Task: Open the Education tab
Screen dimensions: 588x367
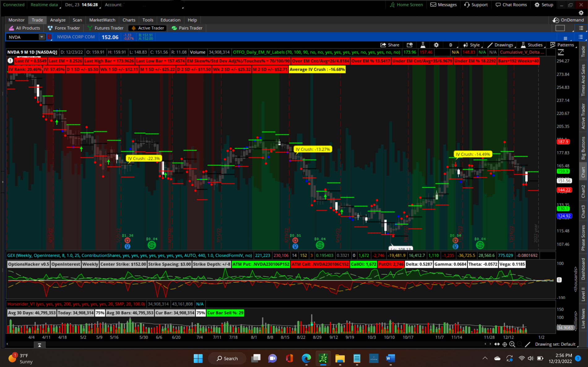Action: [x=170, y=20]
